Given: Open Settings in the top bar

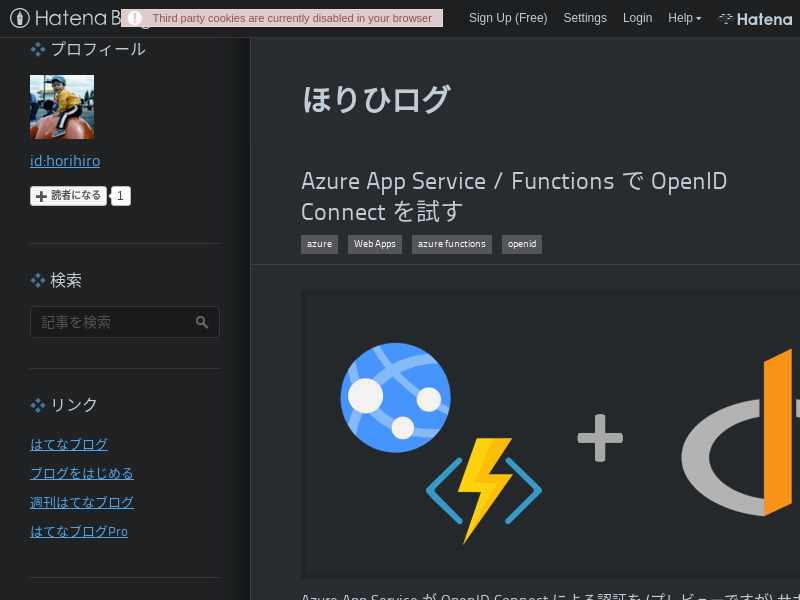Looking at the screenshot, I should 585,18.
